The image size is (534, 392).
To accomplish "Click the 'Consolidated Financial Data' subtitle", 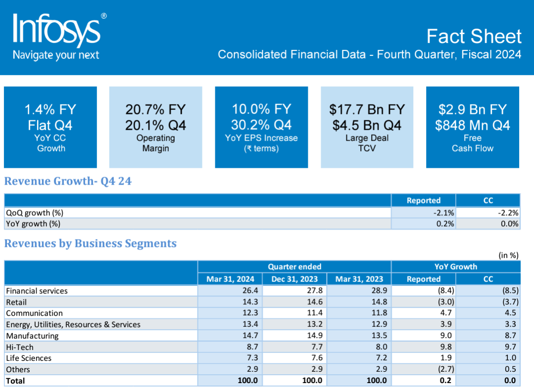I will tap(369, 54).
